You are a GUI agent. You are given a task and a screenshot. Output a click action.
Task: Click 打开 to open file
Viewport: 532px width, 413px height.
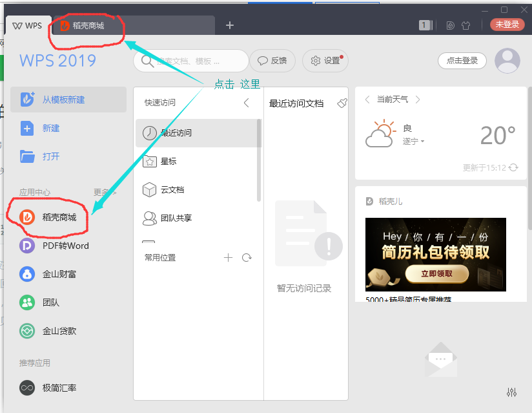40,156
